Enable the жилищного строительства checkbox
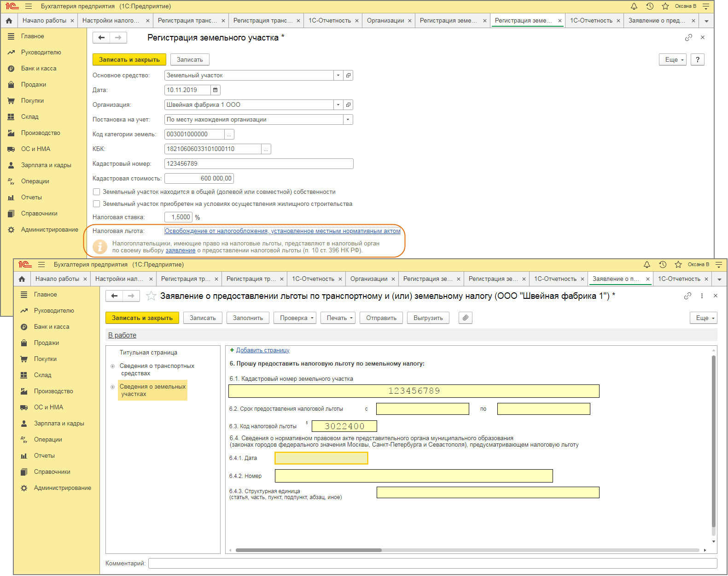728x576 pixels. coord(97,204)
